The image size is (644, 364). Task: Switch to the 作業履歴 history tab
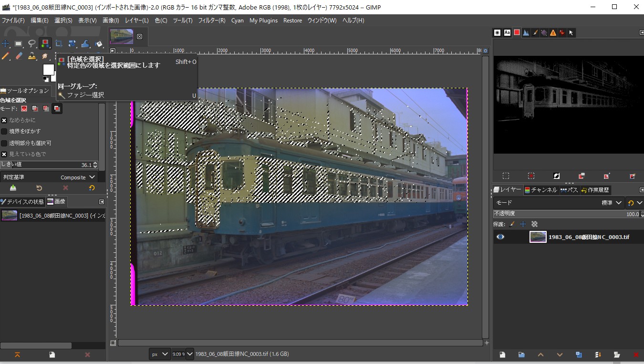click(595, 190)
